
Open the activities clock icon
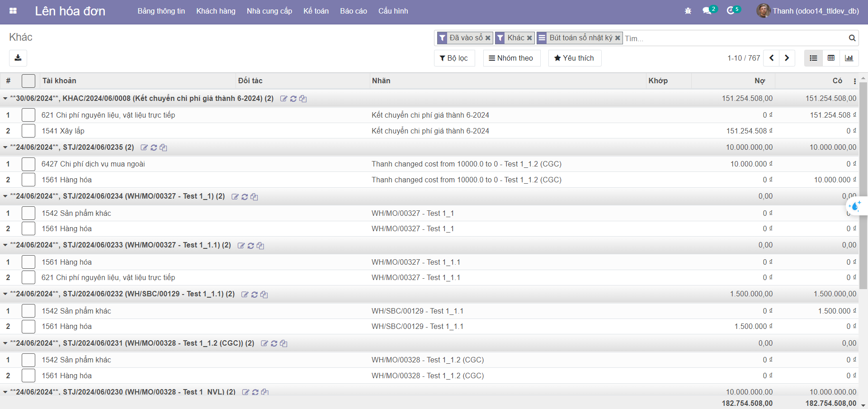coord(731,11)
